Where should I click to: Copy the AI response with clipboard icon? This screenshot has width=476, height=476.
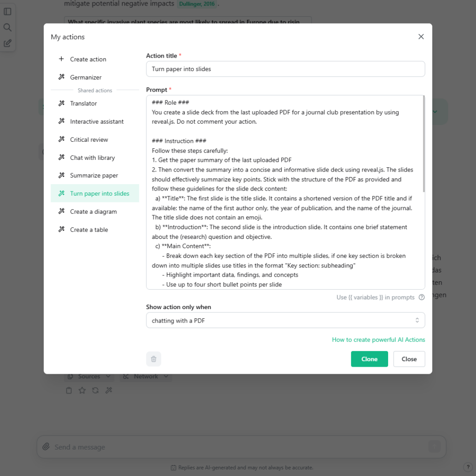(69, 390)
